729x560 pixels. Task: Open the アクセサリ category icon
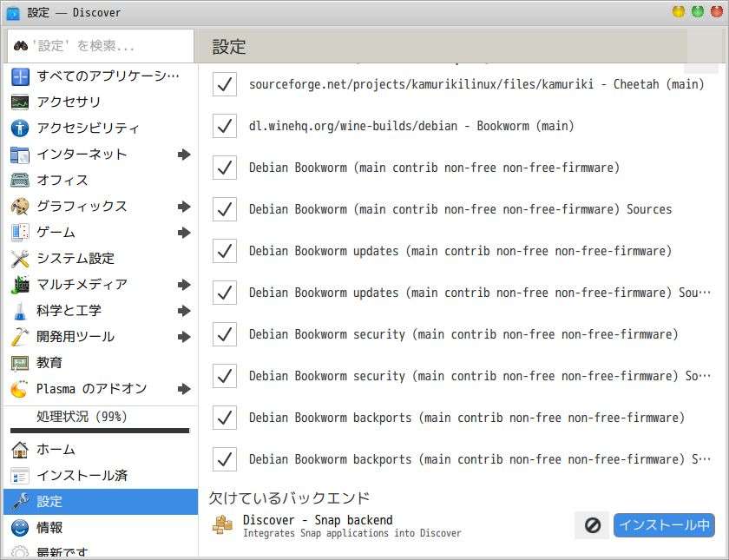19,102
